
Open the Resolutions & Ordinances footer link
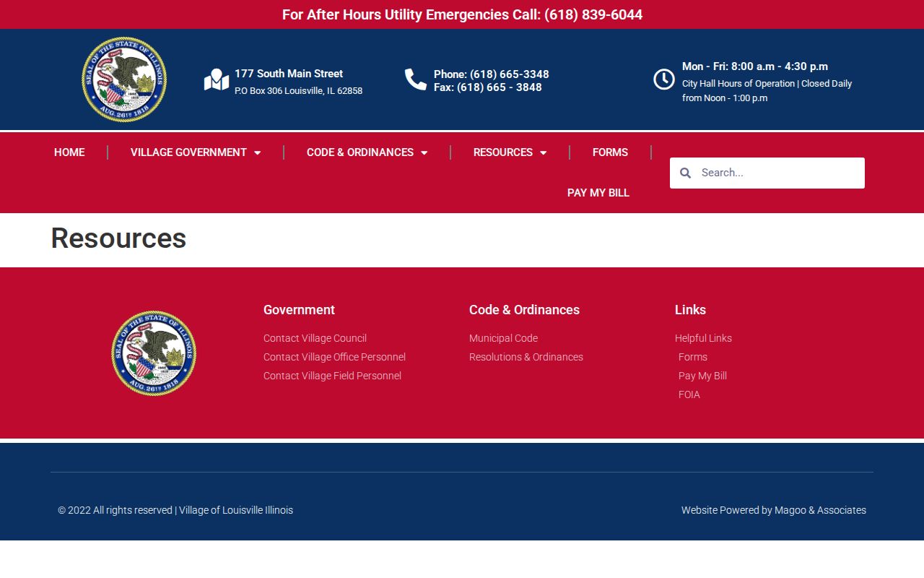526,357
